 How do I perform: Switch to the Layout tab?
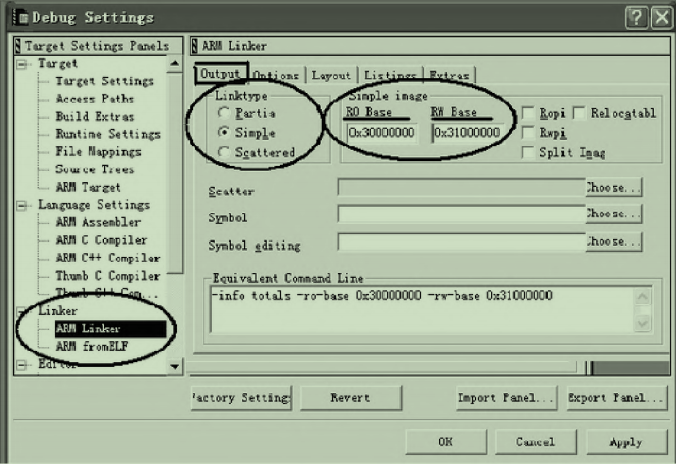pyautogui.click(x=331, y=75)
